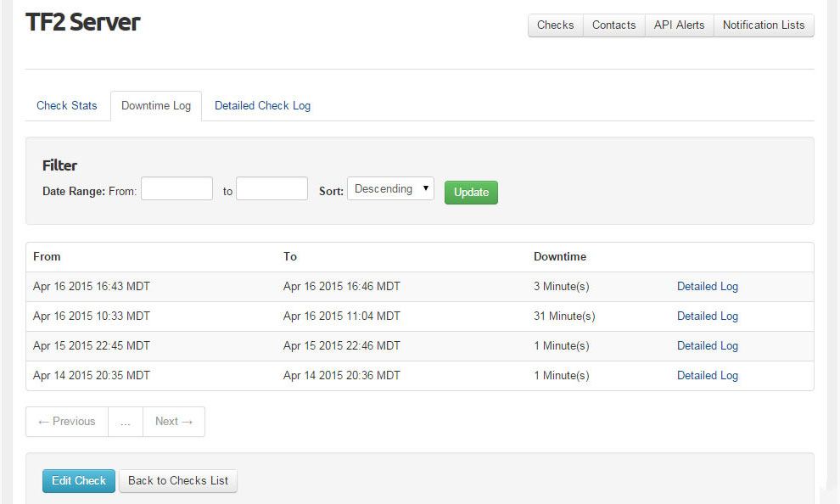
Task: Open the Sort order dropdown
Action: coord(390,188)
